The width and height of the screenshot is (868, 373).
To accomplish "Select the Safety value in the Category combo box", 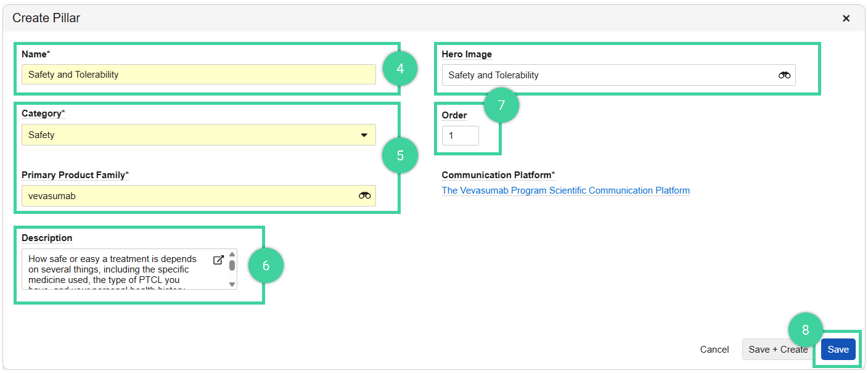I will [x=185, y=134].
